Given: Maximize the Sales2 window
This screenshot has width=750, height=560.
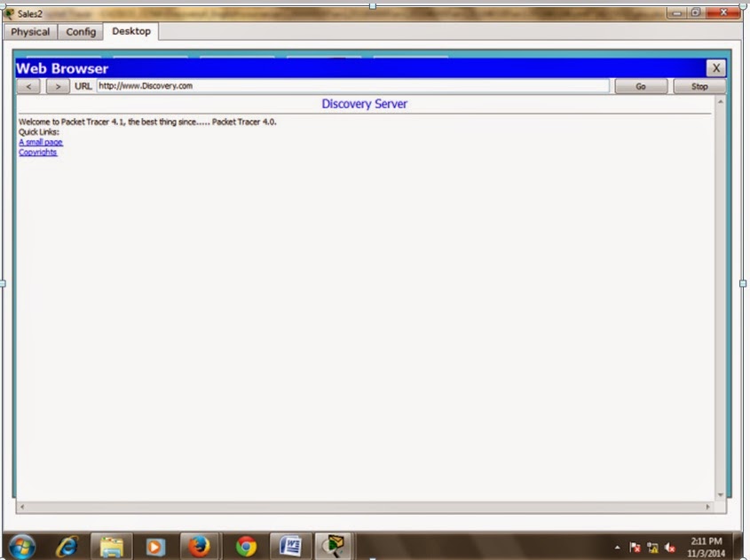Looking at the screenshot, I should 696,13.
